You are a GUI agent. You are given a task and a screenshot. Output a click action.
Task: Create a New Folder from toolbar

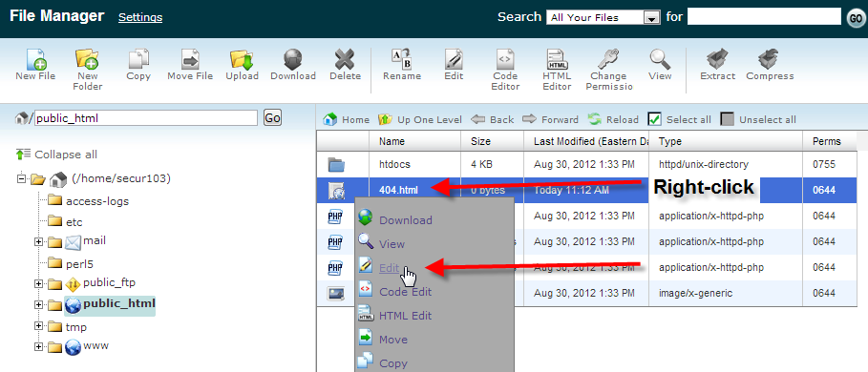click(87, 58)
